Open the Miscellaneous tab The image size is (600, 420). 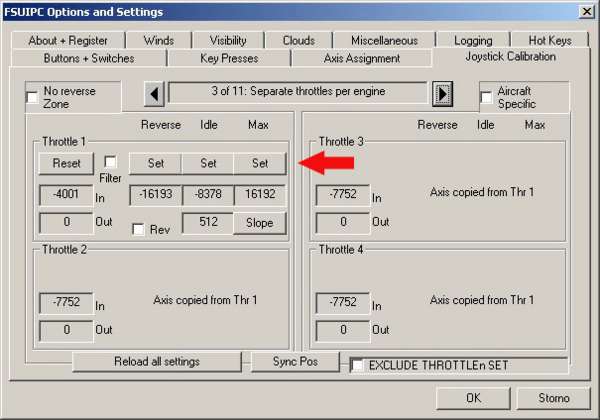[x=384, y=41]
